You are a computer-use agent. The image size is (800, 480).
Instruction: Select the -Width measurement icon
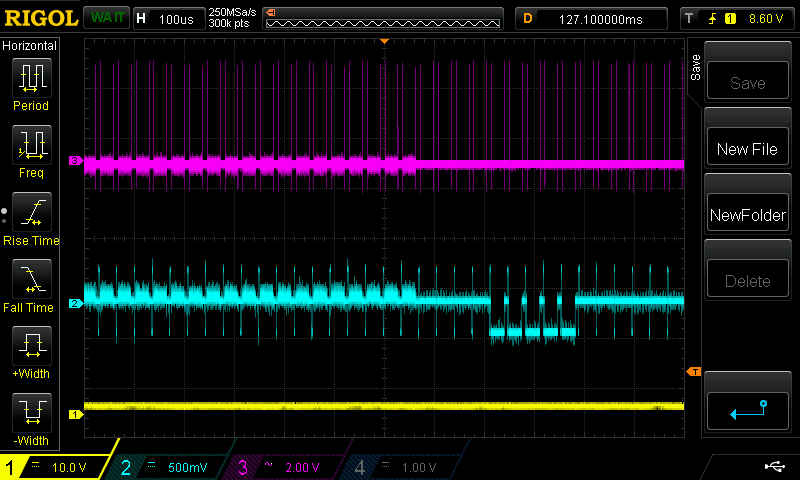pyautogui.click(x=32, y=412)
